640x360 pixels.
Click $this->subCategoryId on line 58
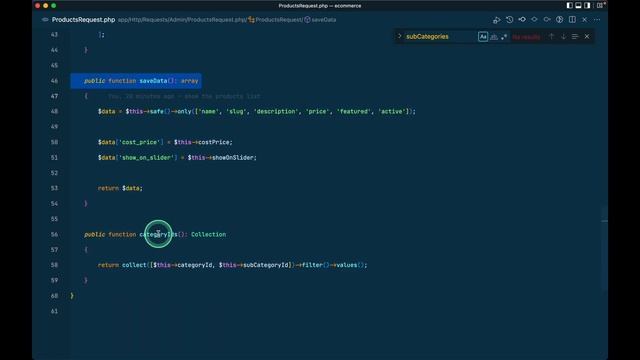pyautogui.click(x=255, y=265)
